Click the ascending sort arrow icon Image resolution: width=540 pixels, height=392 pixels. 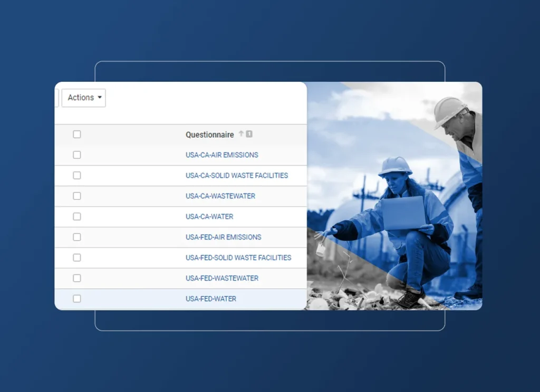(240, 134)
